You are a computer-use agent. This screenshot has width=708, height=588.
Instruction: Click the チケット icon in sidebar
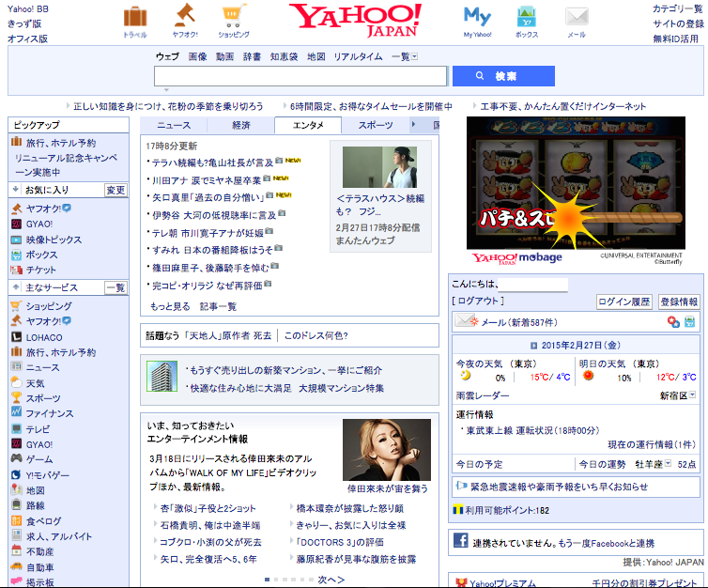(x=16, y=271)
